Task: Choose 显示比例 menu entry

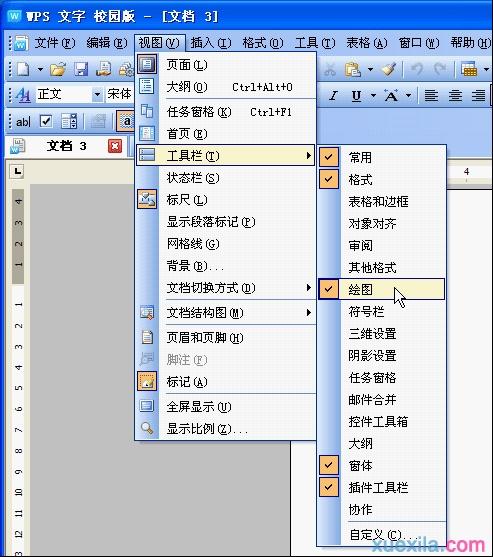Action: [x=226, y=429]
